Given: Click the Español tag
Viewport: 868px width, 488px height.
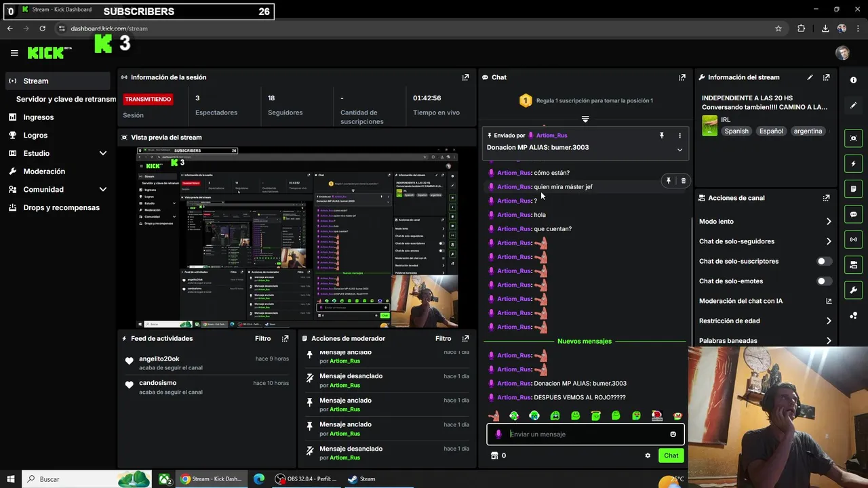Looking at the screenshot, I should coord(771,131).
